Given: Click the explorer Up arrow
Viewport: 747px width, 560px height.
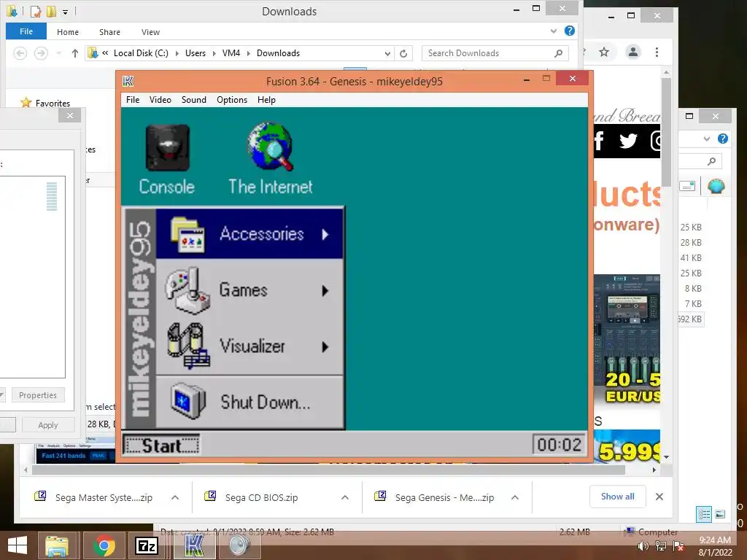Looking at the screenshot, I should tap(75, 52).
